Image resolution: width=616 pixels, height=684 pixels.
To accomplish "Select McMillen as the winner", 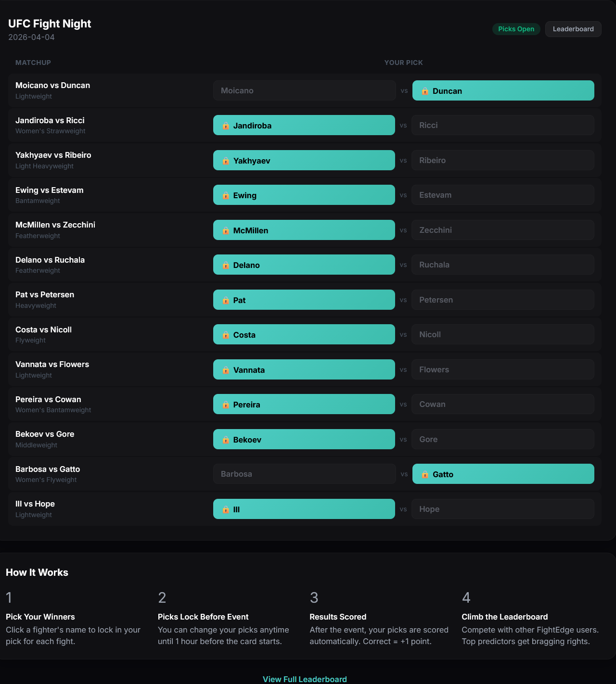I will pyautogui.click(x=304, y=230).
